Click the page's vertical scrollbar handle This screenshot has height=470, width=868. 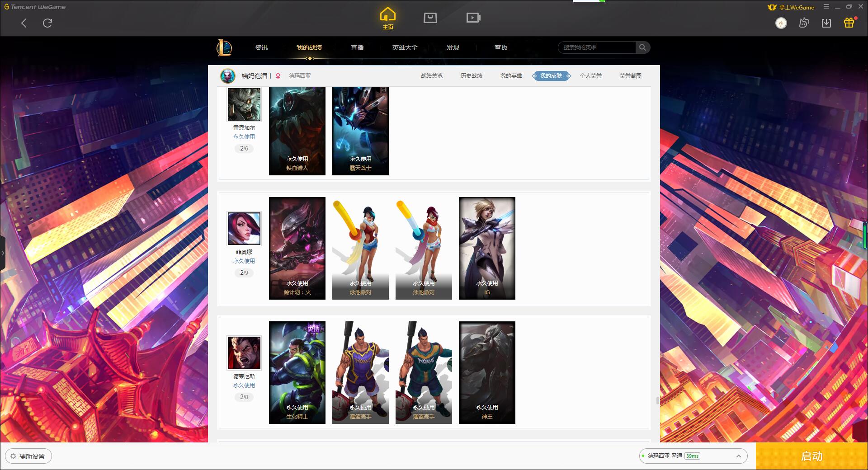658,400
